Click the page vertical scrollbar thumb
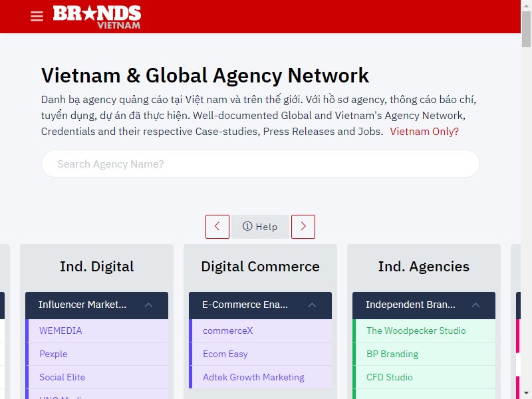Viewport: 532px width, 399px height. [526, 29]
